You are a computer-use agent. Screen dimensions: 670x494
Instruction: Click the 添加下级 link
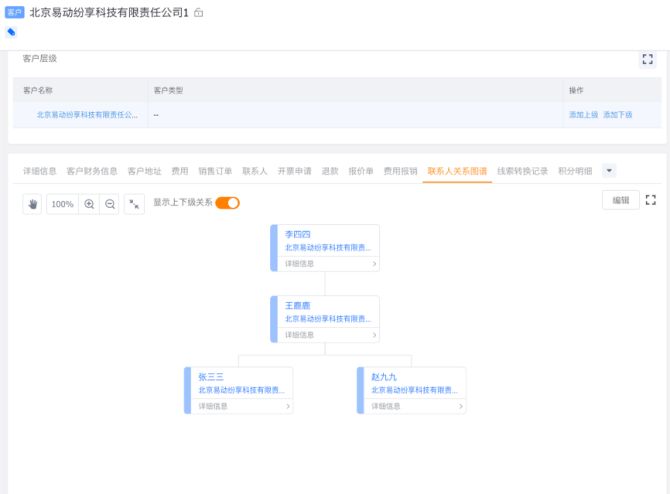(x=617, y=115)
